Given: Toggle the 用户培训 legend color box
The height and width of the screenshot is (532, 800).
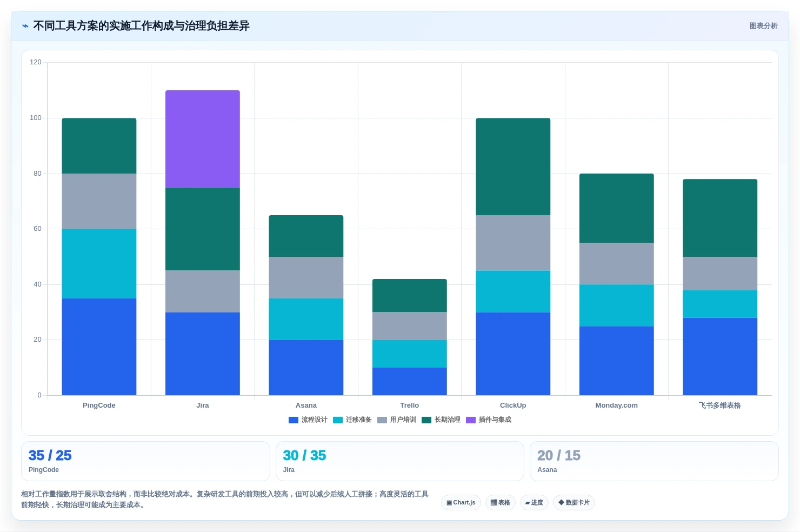Looking at the screenshot, I should coord(382,420).
